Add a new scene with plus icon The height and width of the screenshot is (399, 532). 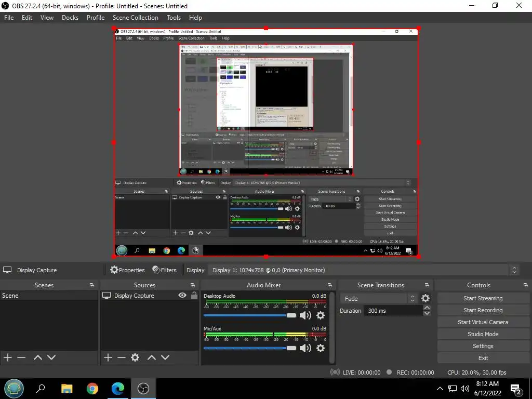8,357
